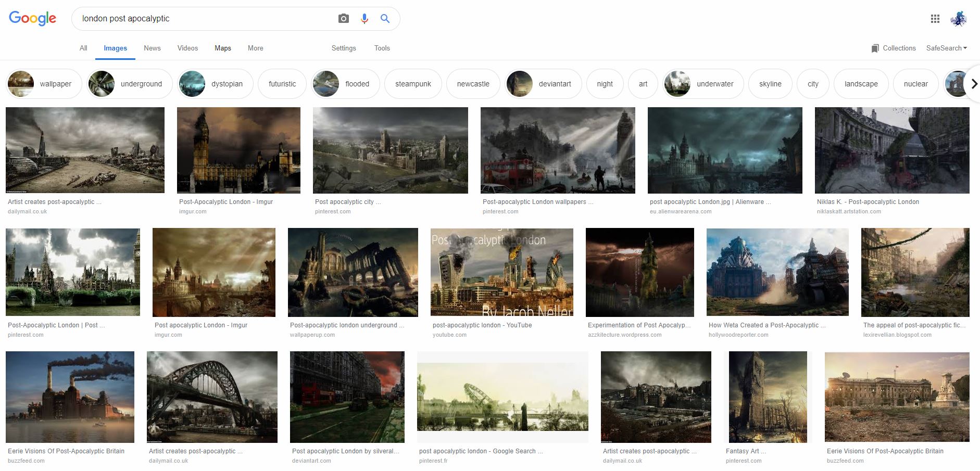Open the dailymail.co.uk Thames ruins thumbnail
Screen dimensions: 980x471
click(x=85, y=150)
